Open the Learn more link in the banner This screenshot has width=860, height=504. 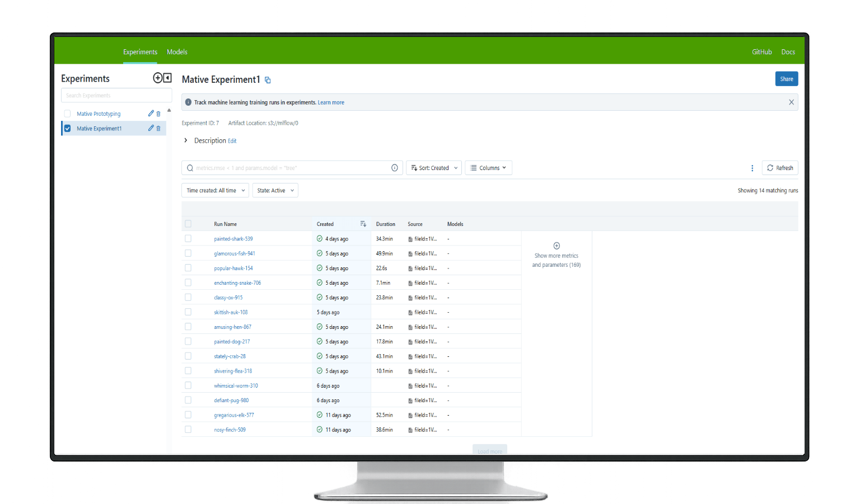pos(330,102)
